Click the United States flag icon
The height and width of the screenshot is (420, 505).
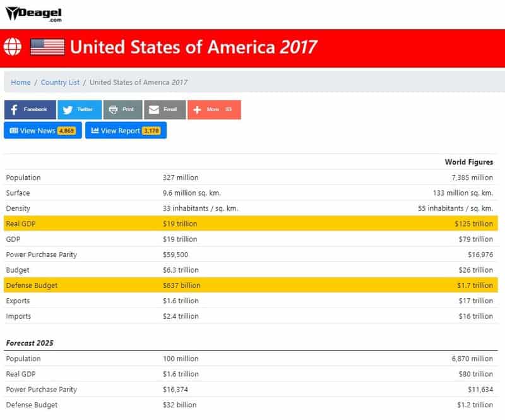pyautogui.click(x=47, y=47)
